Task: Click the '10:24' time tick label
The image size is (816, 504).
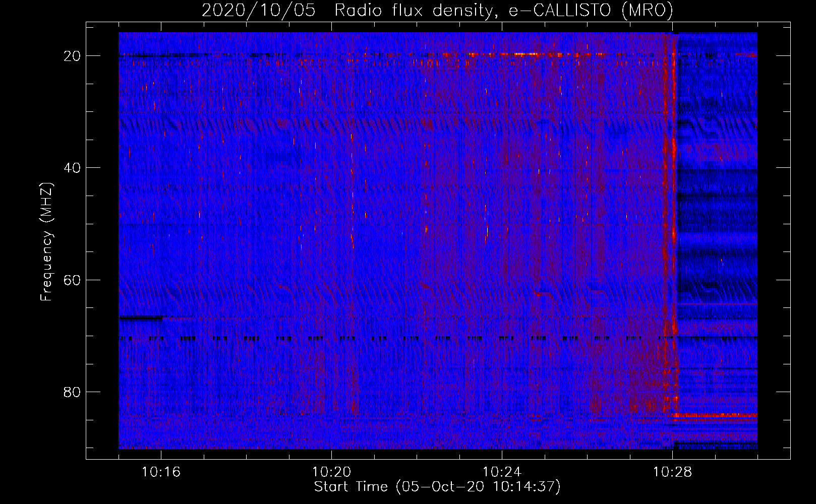Action: 502,472
